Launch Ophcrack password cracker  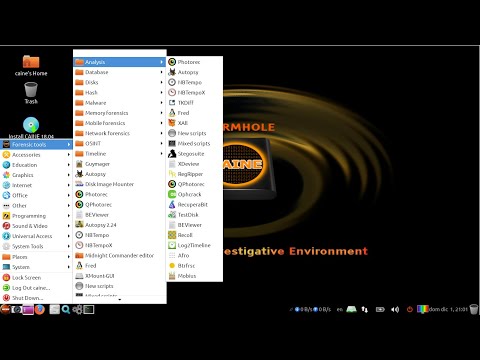195,194
